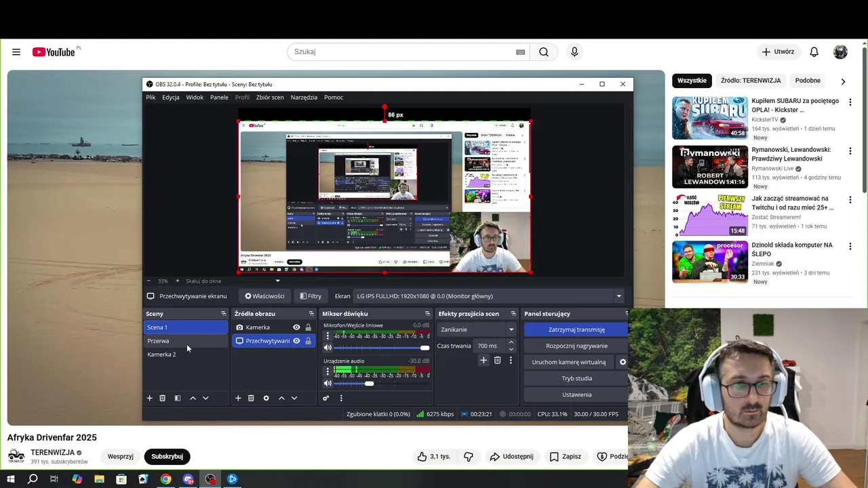The width and height of the screenshot is (868, 488).
Task: Remove selected source with trash icon
Action: 251,399
